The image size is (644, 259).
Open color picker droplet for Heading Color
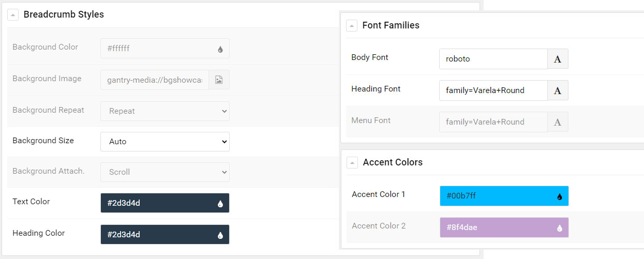point(220,235)
